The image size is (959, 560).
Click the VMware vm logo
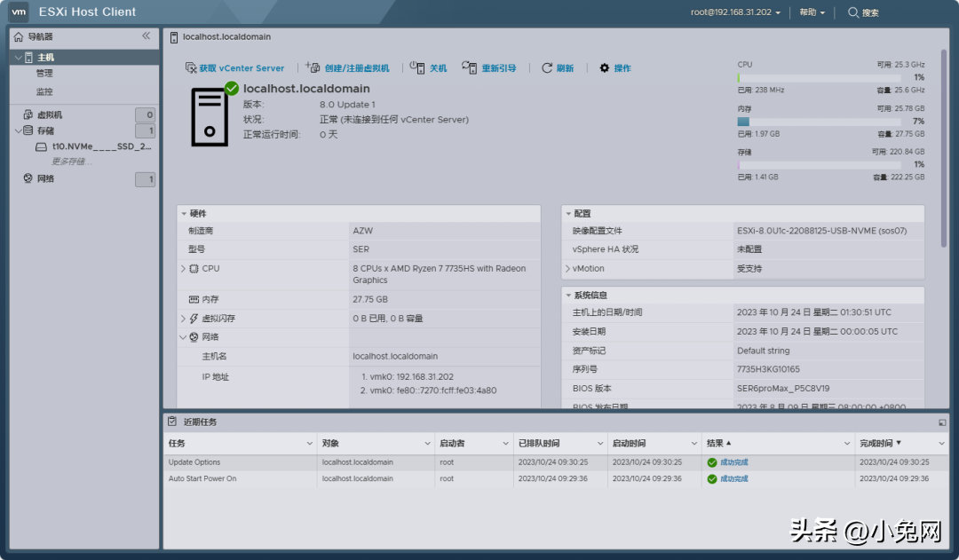(x=19, y=12)
